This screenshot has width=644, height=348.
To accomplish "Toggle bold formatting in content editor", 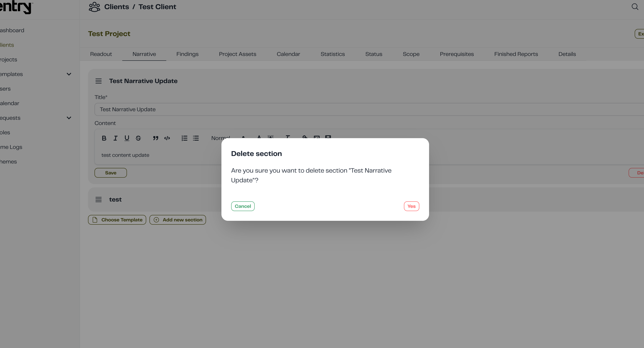I will click(104, 138).
